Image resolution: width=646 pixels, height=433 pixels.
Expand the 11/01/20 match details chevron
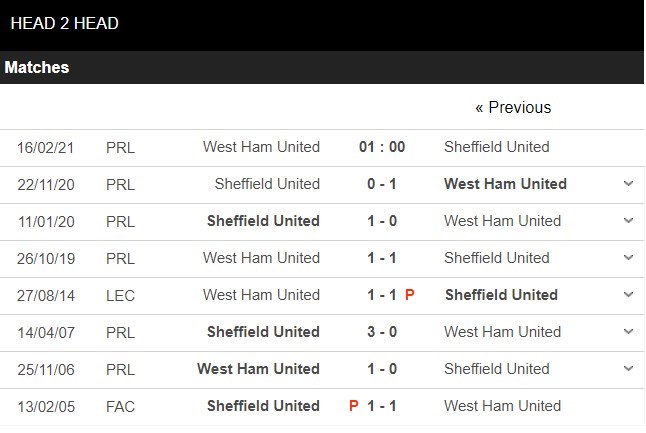tap(628, 221)
